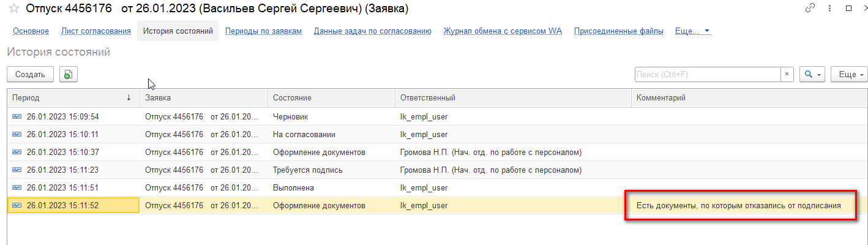Clear the search field with the X icon

tap(787, 74)
